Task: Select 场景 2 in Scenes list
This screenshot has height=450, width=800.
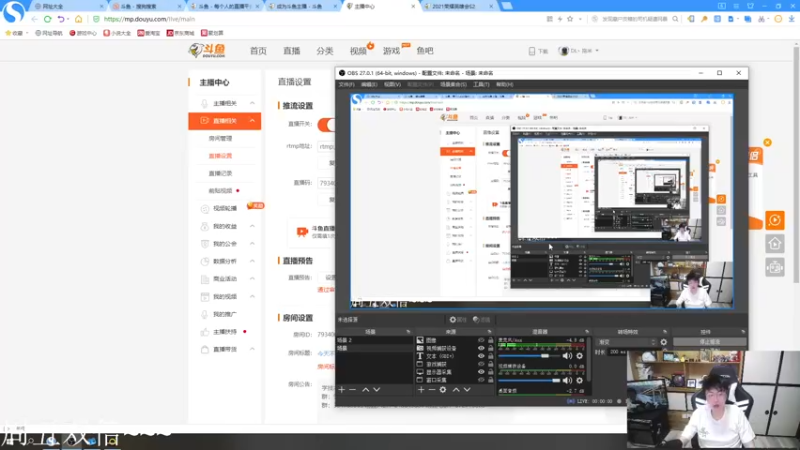Action: (x=374, y=340)
